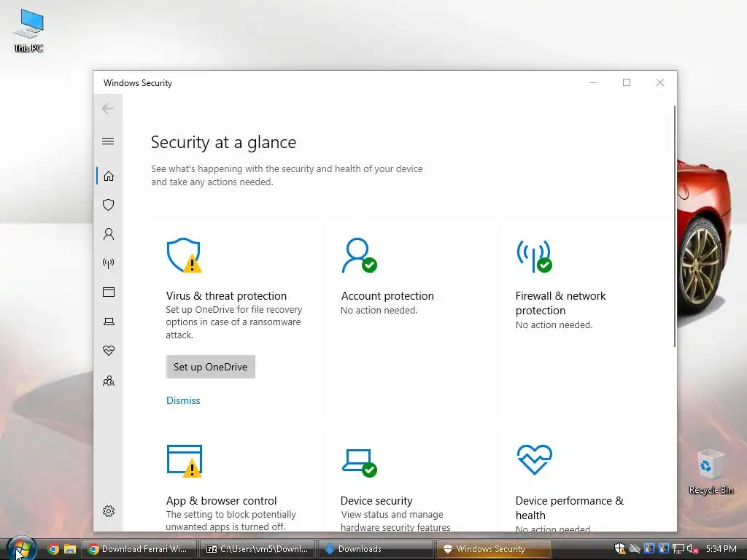Image resolution: width=747 pixels, height=560 pixels.
Task: Open Firewall & network protection heading
Action: click(560, 303)
